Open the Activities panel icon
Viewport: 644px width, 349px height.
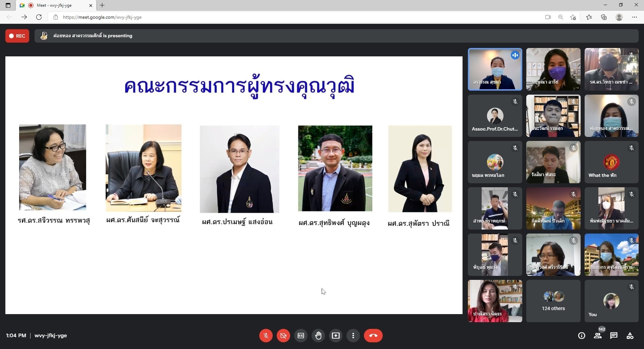click(630, 336)
